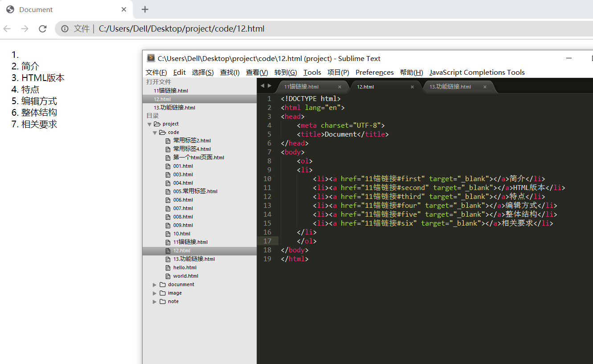Open the JavaScript Completions Tools menu
This screenshot has height=364, width=593.
point(477,73)
